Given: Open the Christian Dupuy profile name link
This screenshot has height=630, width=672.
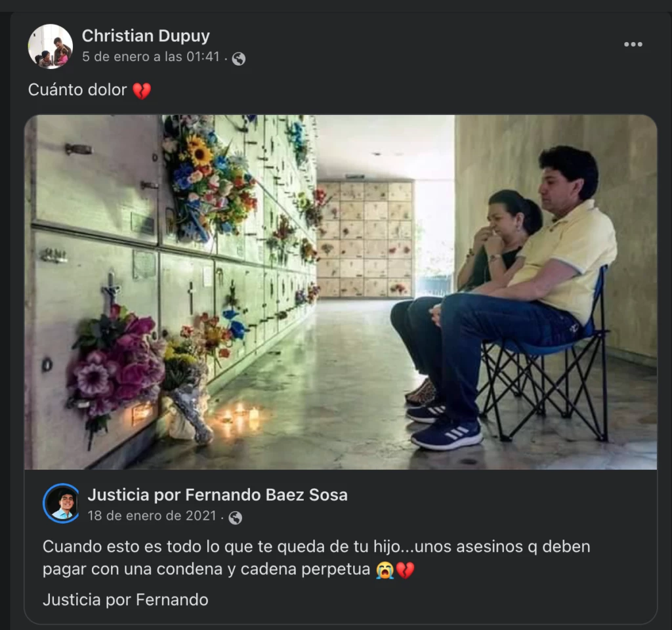Looking at the screenshot, I should 146,36.
